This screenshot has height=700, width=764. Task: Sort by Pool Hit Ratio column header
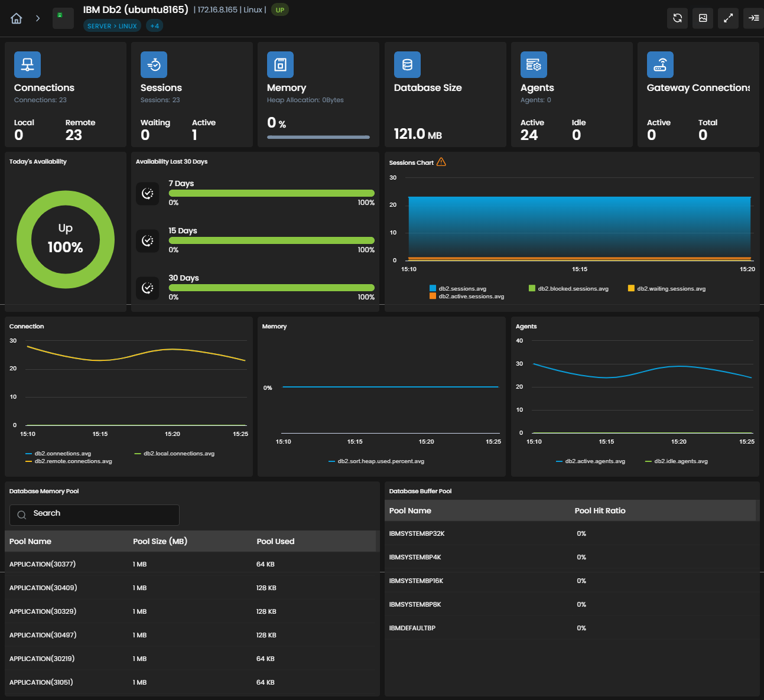tap(600, 510)
